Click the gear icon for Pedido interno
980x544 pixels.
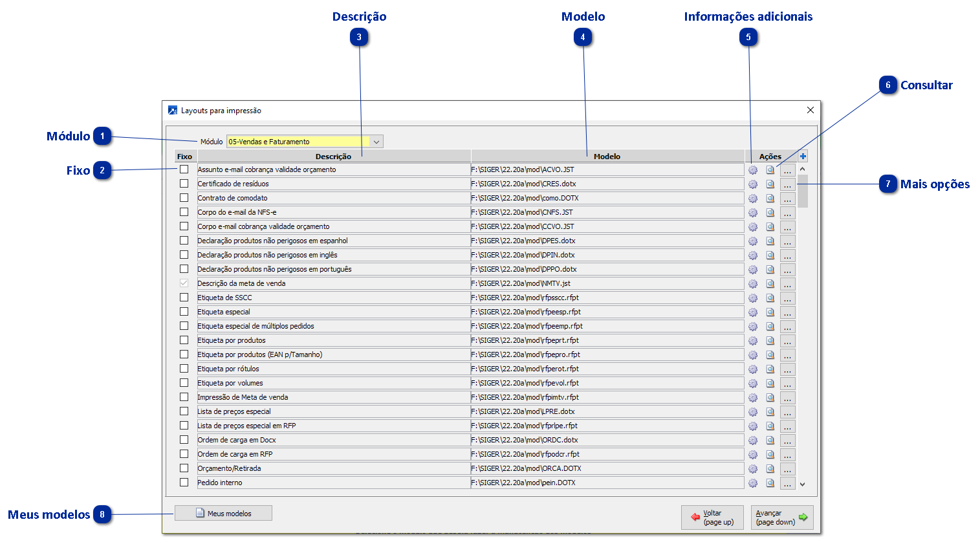[753, 483]
